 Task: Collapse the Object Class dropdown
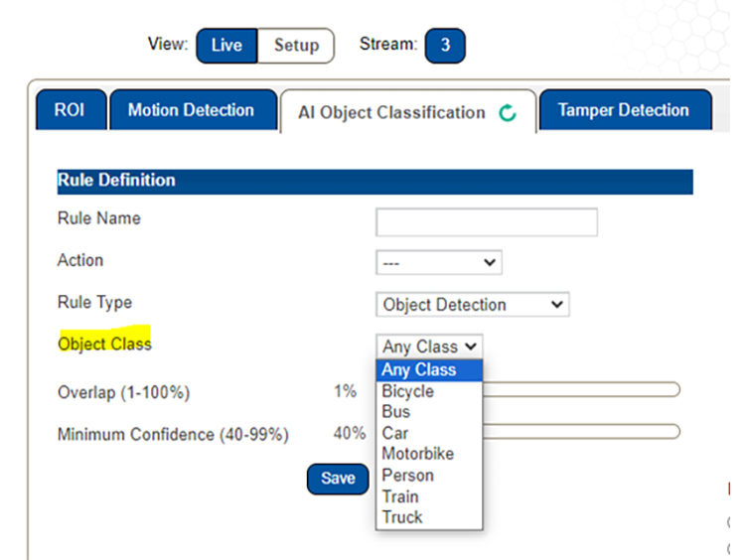[x=430, y=347]
